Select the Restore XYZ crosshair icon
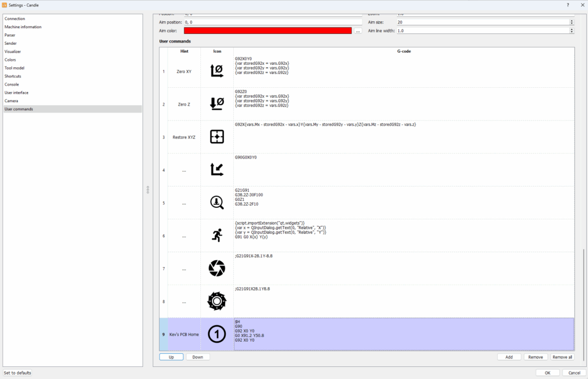 click(x=217, y=137)
